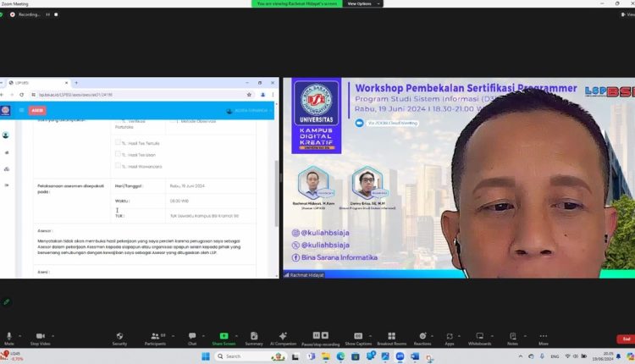Expand the video options arrow beside Stop Video
The image size is (635, 364).
52,336
